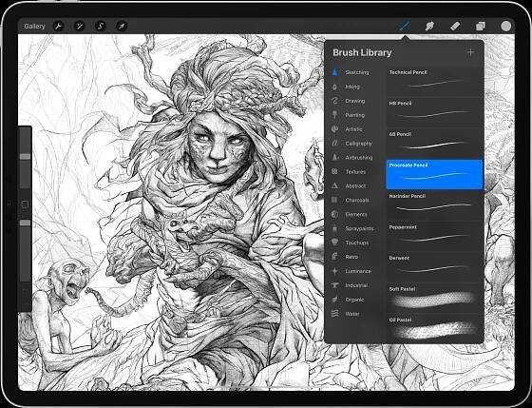
Task: Select the Eraser tool
Action: click(455, 26)
